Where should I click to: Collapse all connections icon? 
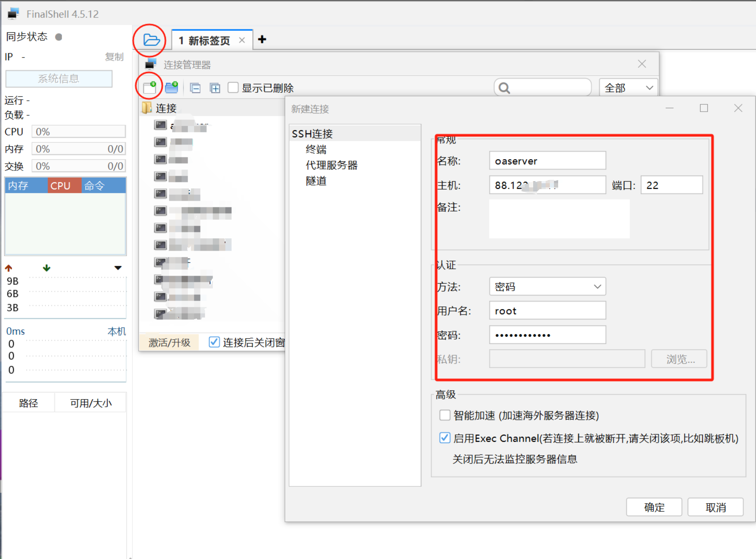195,88
